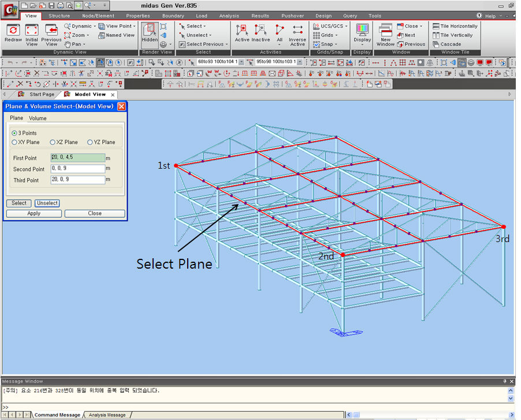The height and width of the screenshot is (420, 521).
Task: Open the Unselect dropdown in the ribbon
Action: (195, 35)
